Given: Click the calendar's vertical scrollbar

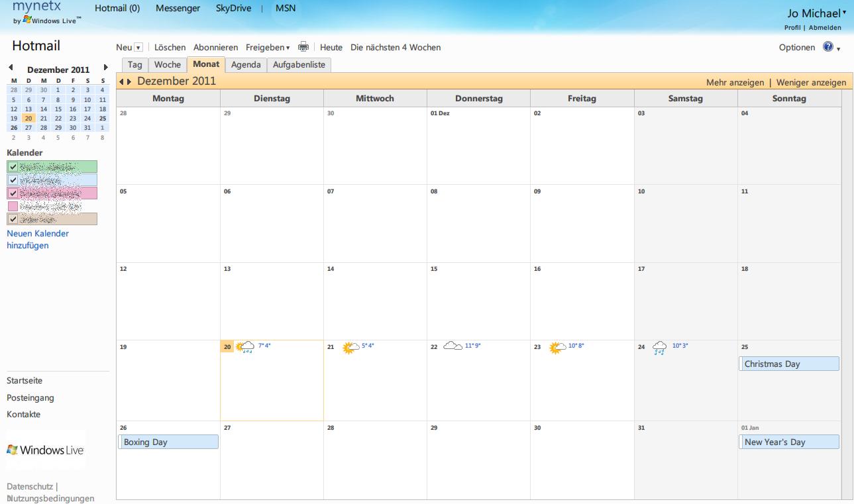Looking at the screenshot, I should [847, 294].
